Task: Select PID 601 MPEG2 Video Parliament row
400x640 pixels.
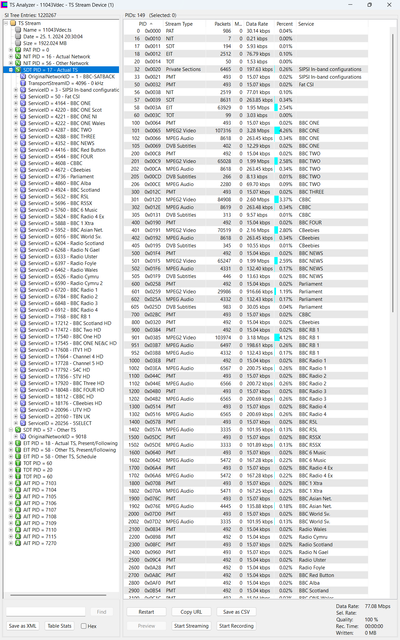Action: coord(246,291)
